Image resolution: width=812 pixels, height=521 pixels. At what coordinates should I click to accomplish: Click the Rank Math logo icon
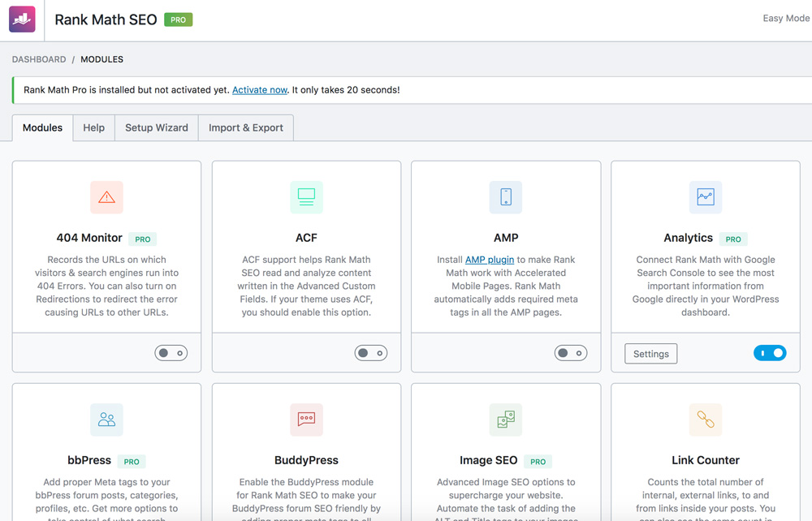(x=22, y=19)
